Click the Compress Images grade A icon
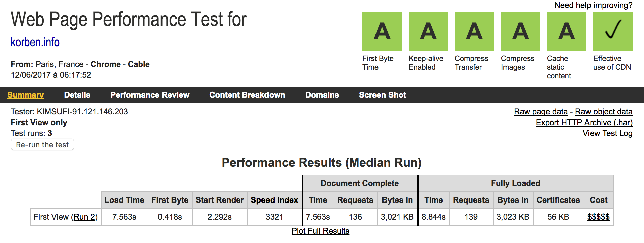Screen dimensions: 644x243 point(521,31)
